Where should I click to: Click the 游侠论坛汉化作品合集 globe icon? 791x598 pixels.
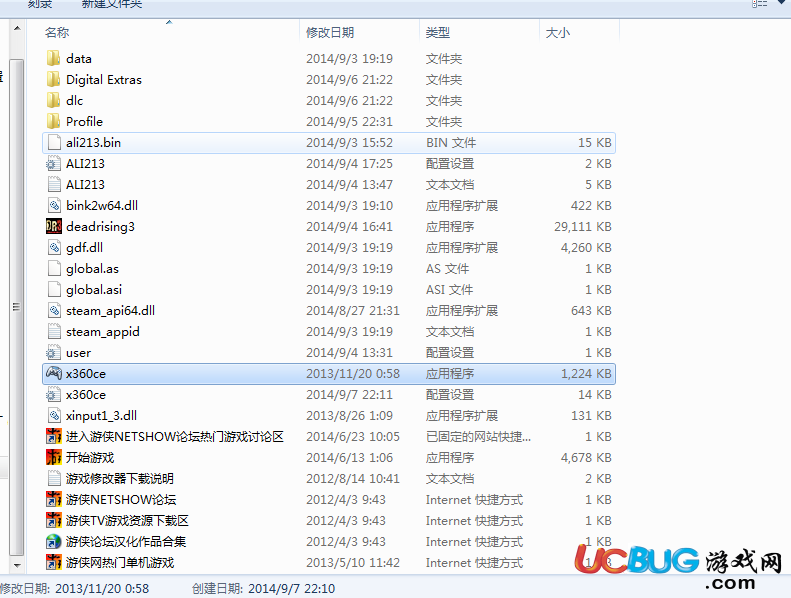(x=53, y=541)
